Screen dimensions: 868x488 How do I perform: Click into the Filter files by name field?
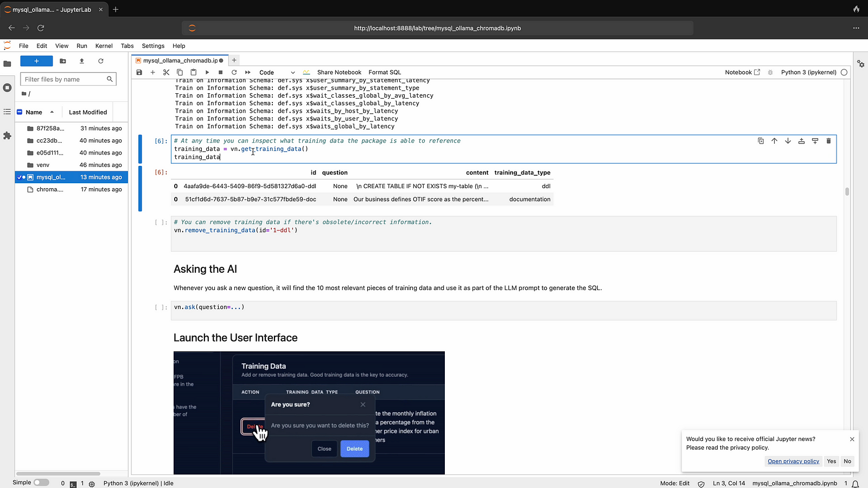[x=64, y=79]
